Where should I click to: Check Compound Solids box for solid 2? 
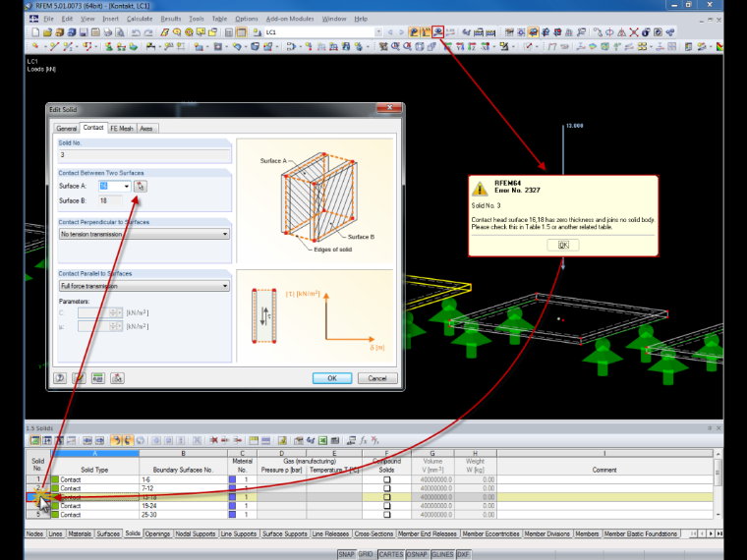[387, 488]
